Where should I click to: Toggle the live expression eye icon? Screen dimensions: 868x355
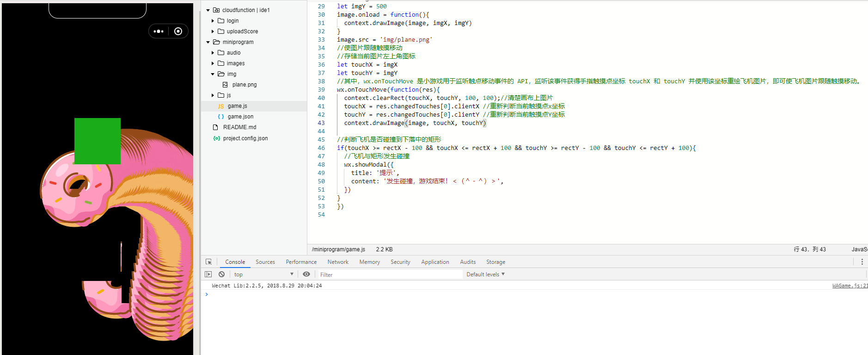point(306,274)
